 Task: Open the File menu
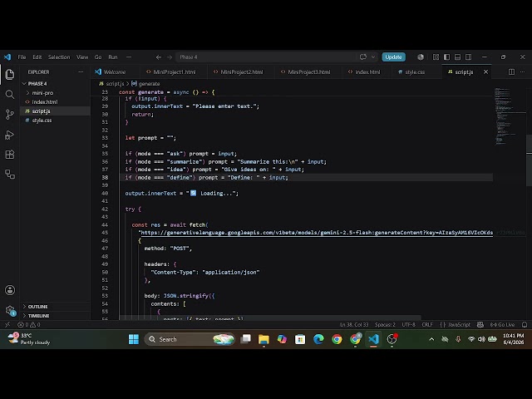pos(22,57)
